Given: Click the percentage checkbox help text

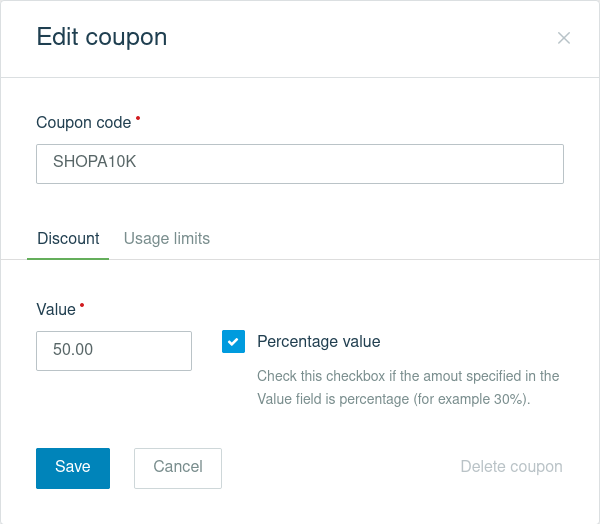Looking at the screenshot, I should click(408, 388).
